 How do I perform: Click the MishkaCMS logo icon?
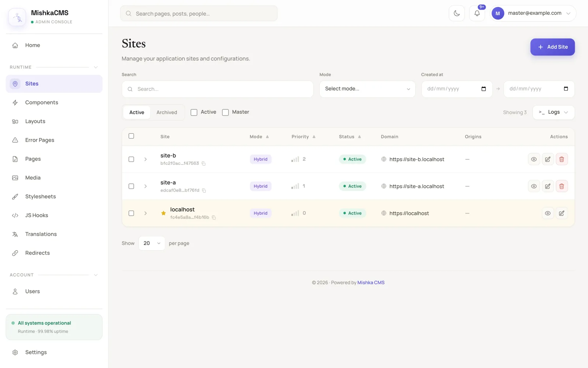coord(17,17)
